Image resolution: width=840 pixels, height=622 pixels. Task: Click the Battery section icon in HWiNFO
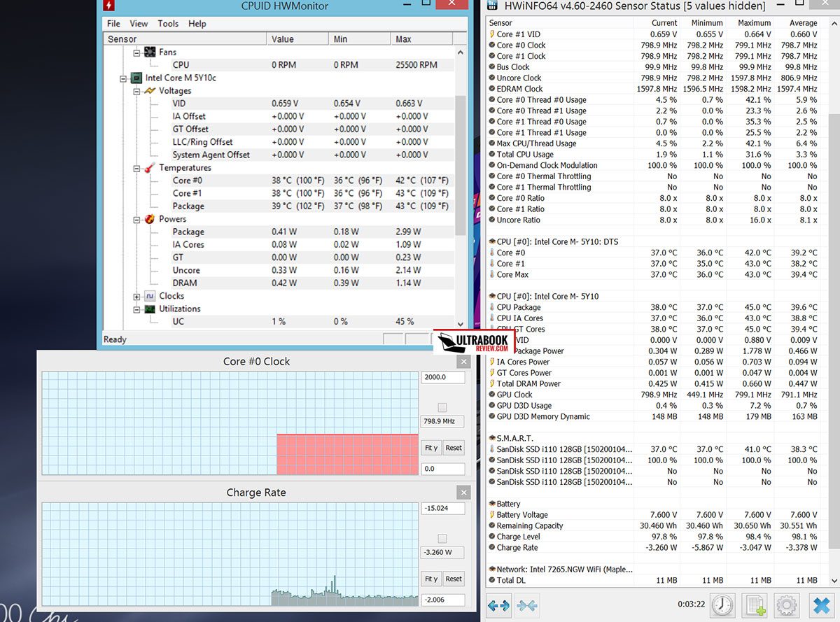pos(492,504)
